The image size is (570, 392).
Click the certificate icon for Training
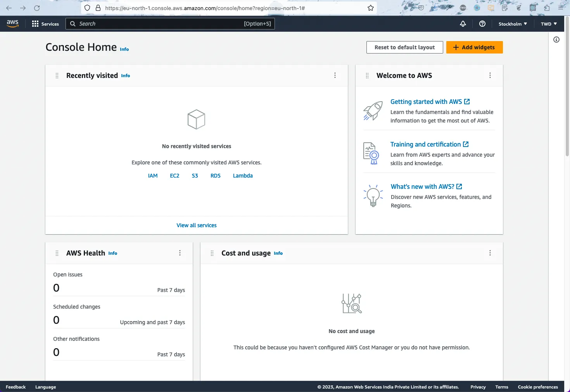pyautogui.click(x=371, y=154)
